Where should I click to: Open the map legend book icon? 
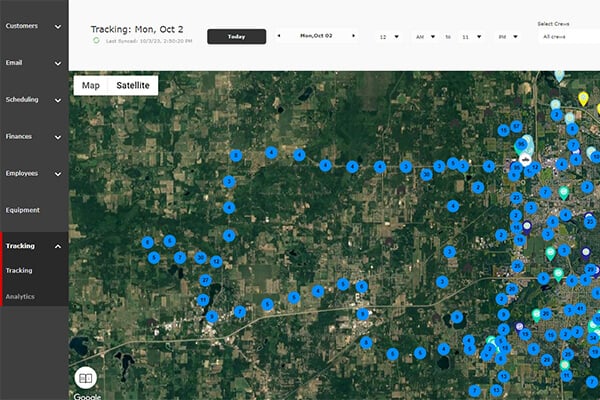[x=86, y=378]
